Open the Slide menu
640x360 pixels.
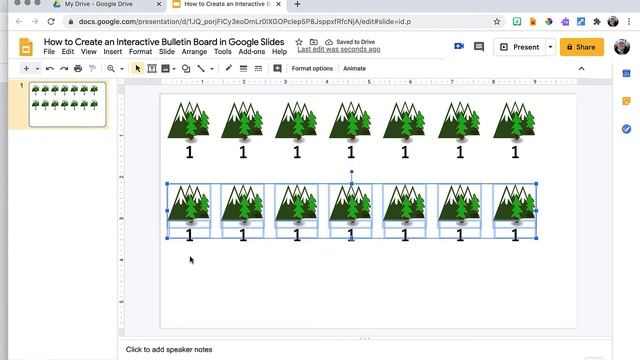[167, 52]
